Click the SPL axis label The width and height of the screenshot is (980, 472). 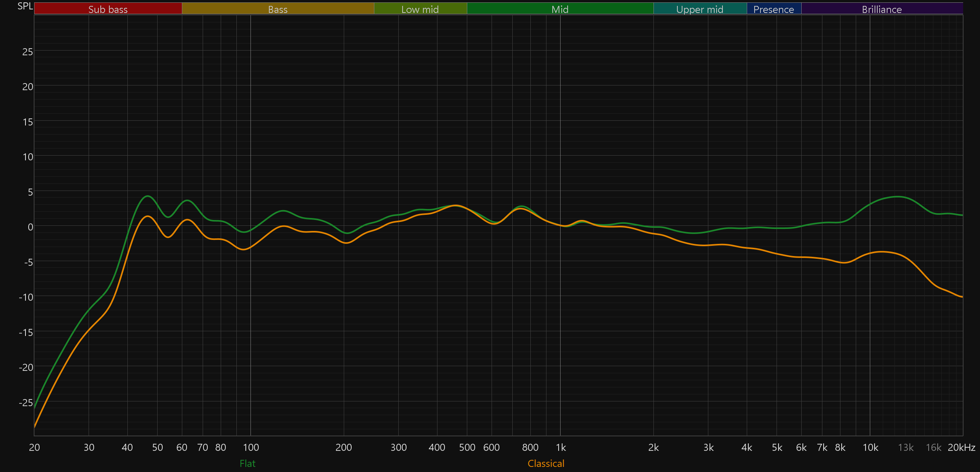pos(25,6)
